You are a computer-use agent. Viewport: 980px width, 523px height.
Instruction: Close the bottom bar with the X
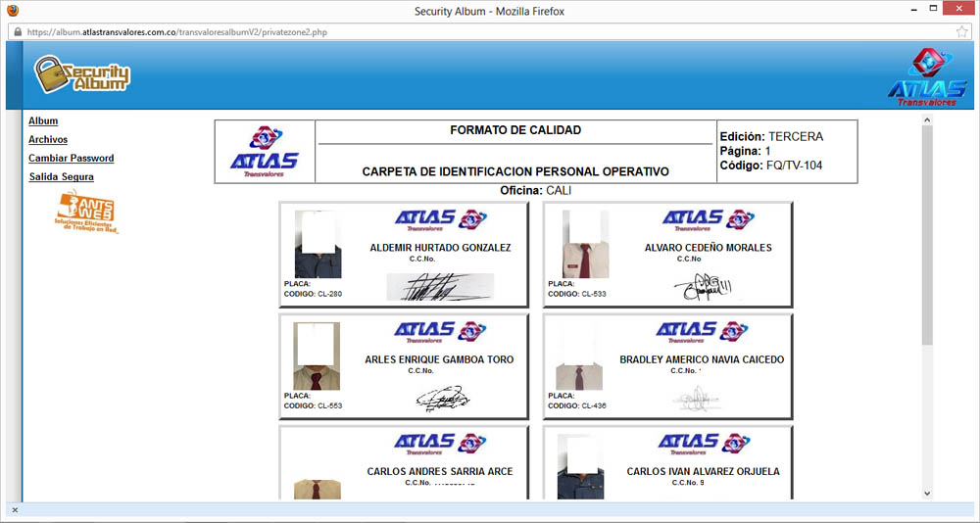pyautogui.click(x=15, y=510)
